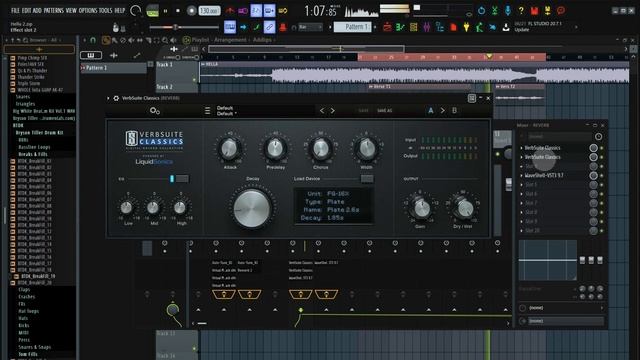Expand Slot 5 arrow in mixer

tap(522, 185)
